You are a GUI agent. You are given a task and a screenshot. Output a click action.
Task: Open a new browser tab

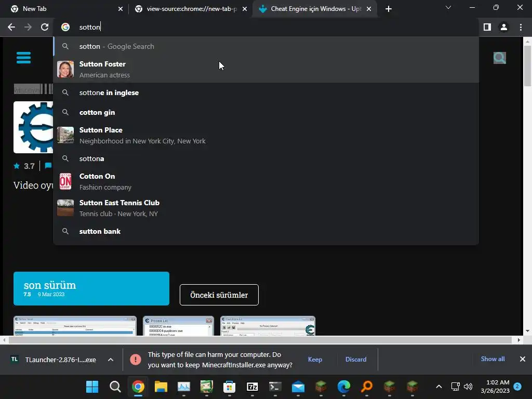coord(389,9)
